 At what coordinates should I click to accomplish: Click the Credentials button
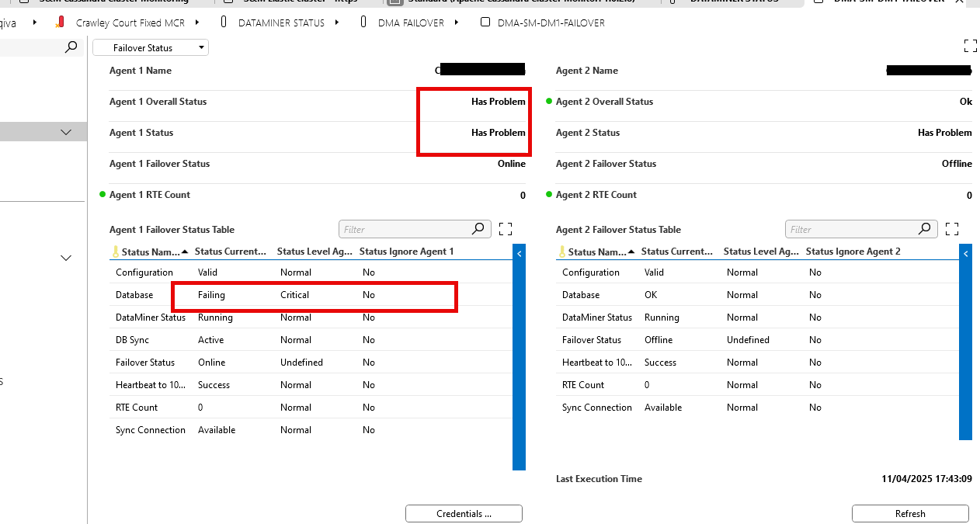point(464,513)
